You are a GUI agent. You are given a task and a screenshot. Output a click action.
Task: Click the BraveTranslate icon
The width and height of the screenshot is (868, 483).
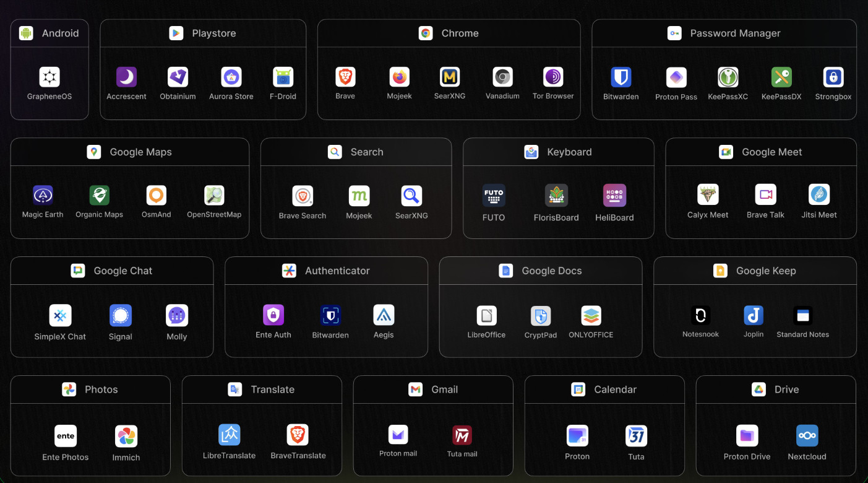298,435
